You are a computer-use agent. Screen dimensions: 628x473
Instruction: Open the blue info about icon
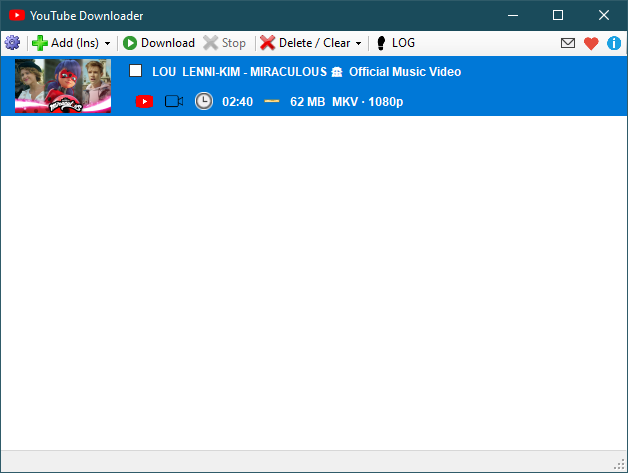(614, 43)
